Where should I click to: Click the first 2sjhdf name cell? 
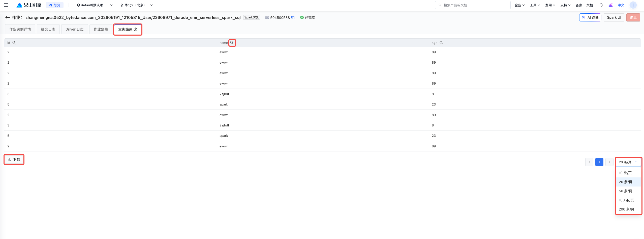pos(224,94)
